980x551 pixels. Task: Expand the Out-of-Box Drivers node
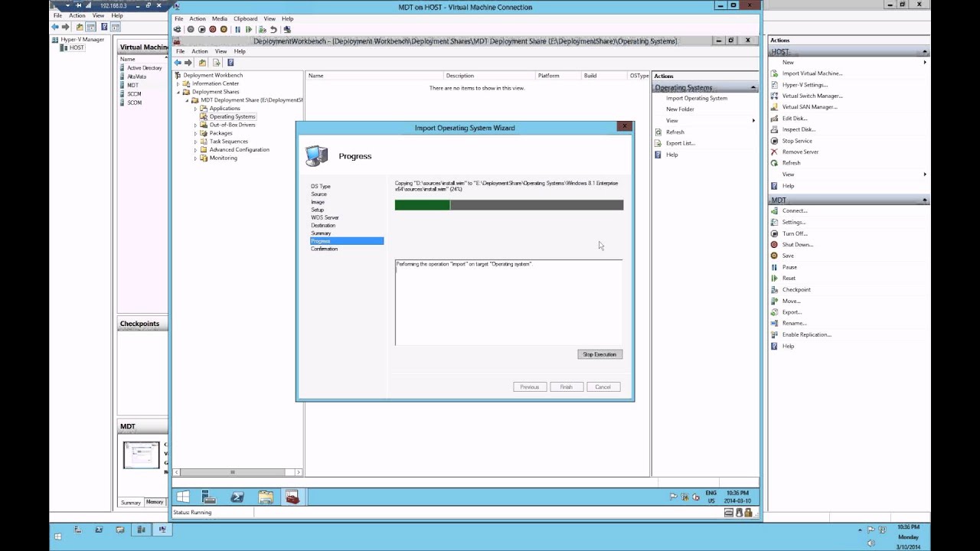tap(195, 125)
